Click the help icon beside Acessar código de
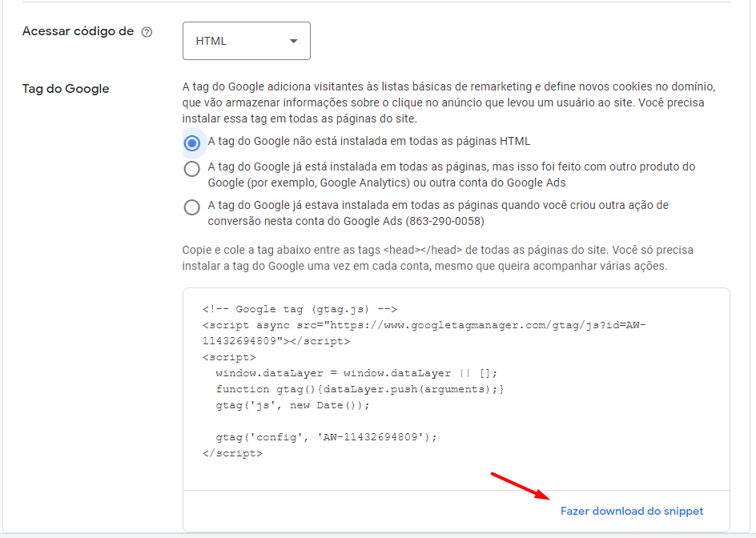Viewport: 756px width, 538px height. (147, 33)
